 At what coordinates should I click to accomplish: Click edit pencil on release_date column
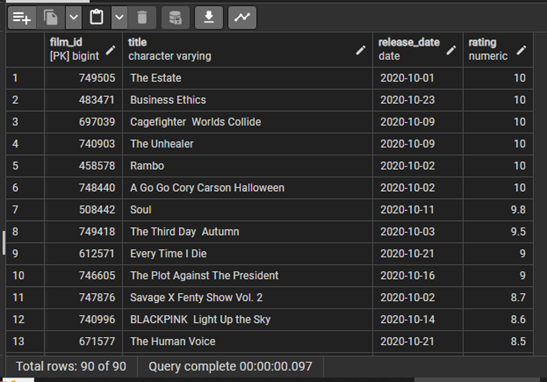(x=451, y=50)
